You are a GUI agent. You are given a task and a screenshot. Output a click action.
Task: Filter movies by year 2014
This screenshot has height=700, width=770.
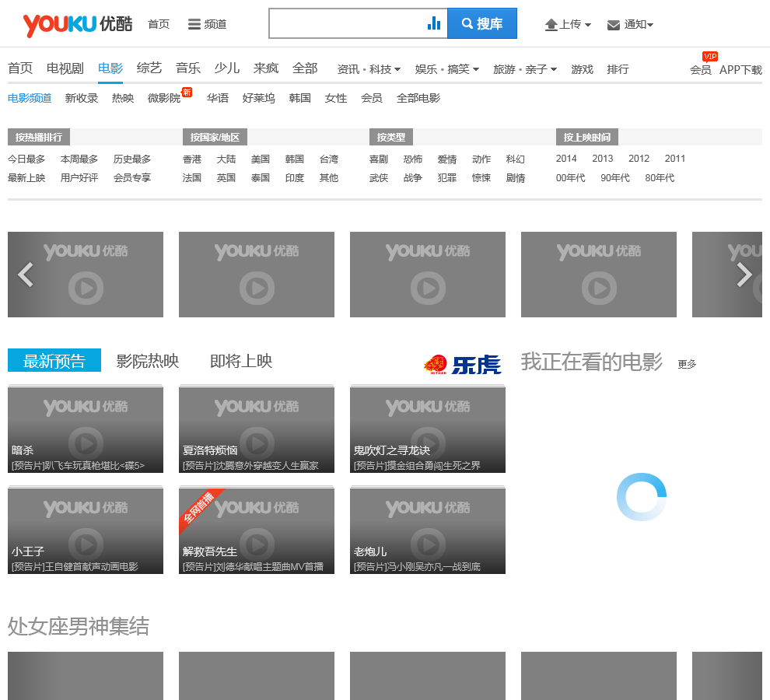566,159
